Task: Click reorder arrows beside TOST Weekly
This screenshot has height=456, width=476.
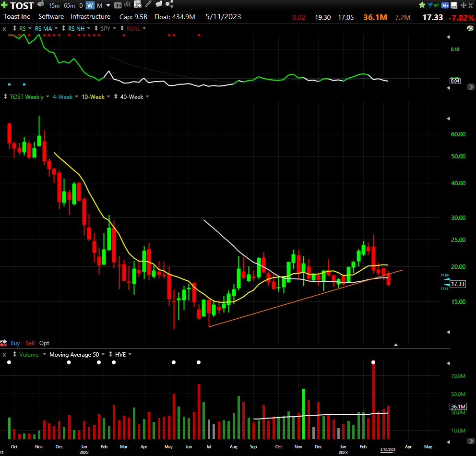Action: click(x=5, y=96)
